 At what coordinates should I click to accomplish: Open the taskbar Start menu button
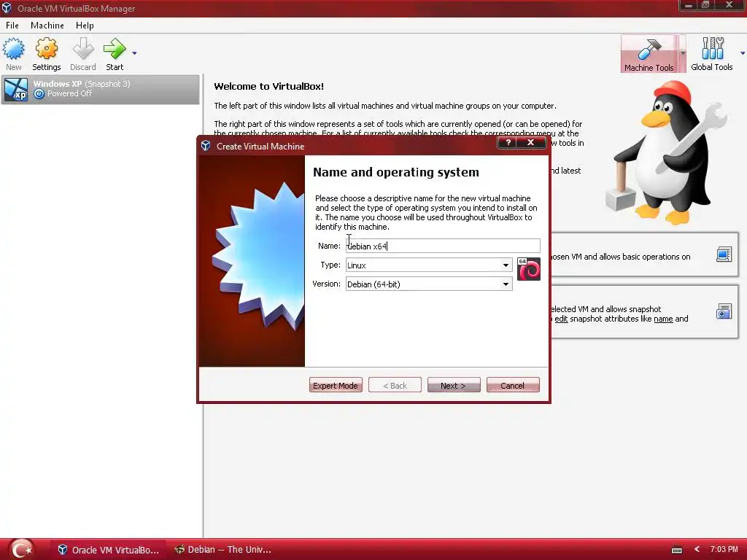[21, 549]
